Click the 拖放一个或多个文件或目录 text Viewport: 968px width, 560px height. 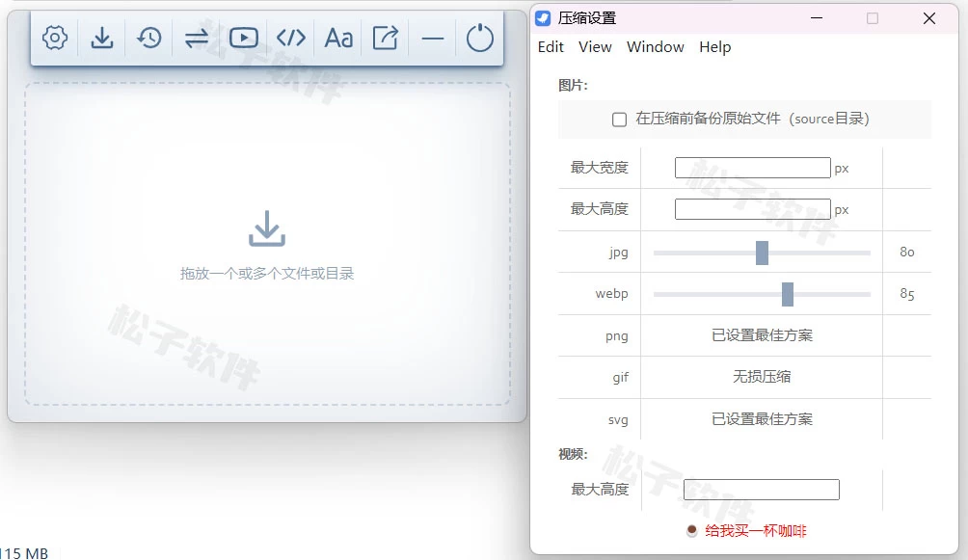(267, 274)
